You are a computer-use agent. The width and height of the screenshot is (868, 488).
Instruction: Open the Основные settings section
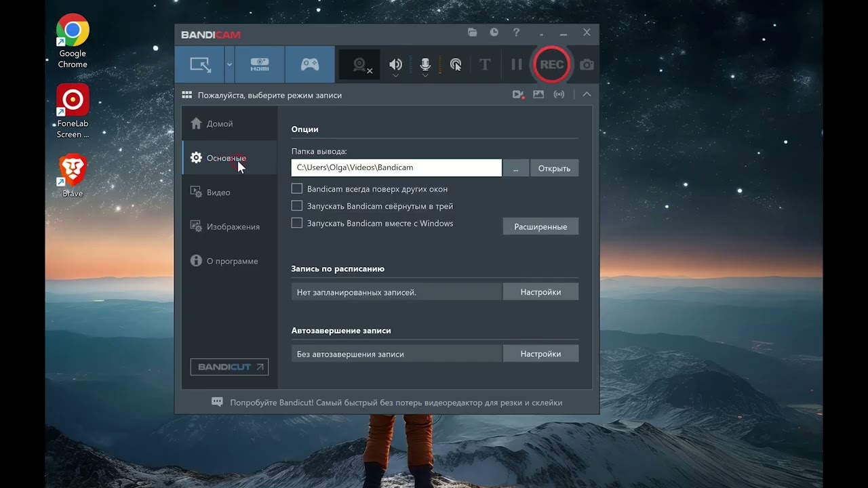click(x=230, y=158)
